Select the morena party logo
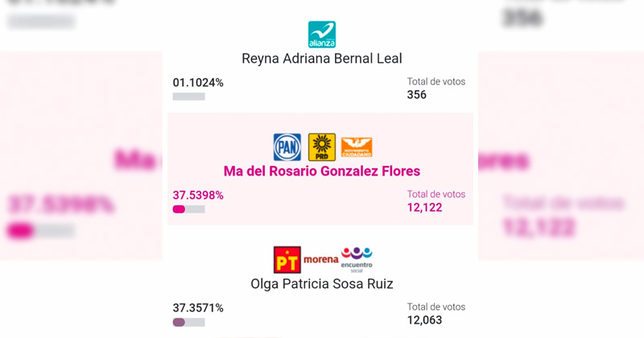The height and width of the screenshot is (338, 644). 321,260
